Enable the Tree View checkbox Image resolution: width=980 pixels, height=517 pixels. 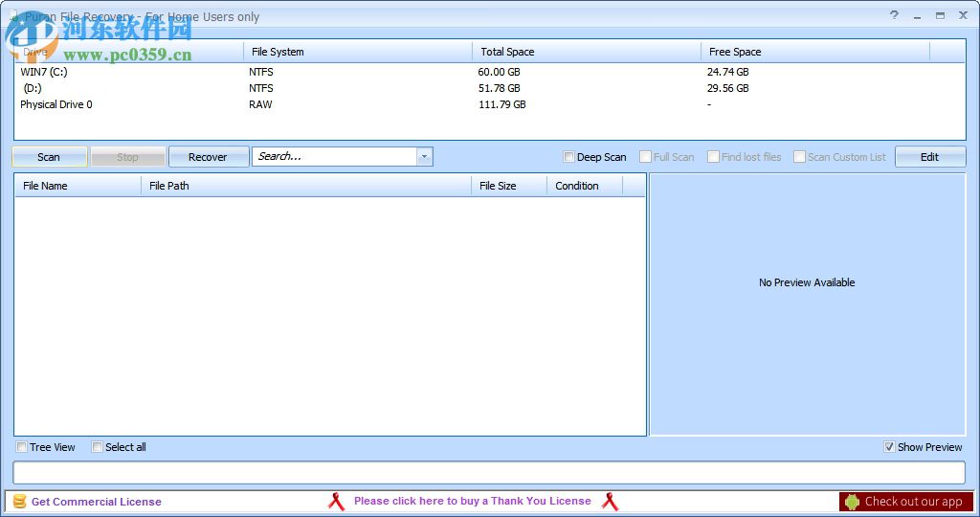point(22,447)
